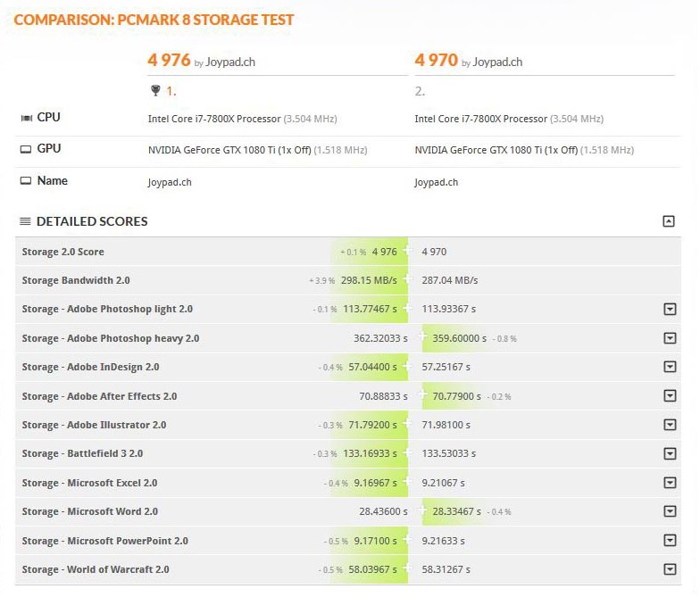This screenshot has width=700, height=597.
Task: Expand World of Warcraft 2.0 details
Action: [670, 569]
